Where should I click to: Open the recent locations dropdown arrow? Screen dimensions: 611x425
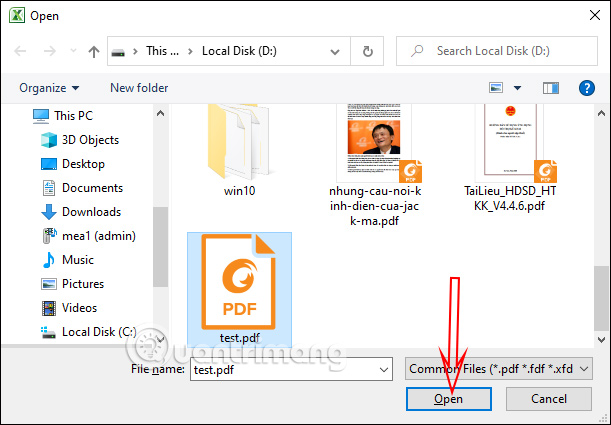tap(73, 51)
